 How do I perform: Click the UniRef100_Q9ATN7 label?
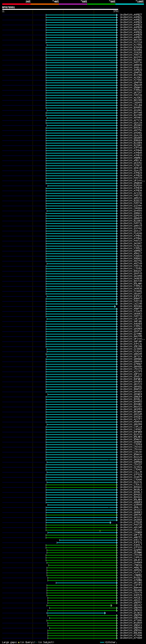[131, 515]
